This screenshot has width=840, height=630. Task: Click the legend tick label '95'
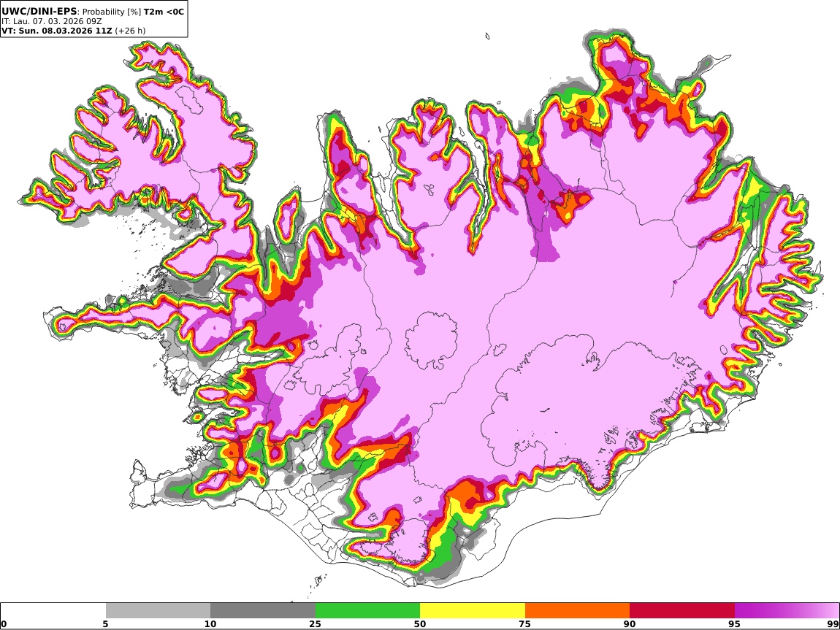(735, 623)
